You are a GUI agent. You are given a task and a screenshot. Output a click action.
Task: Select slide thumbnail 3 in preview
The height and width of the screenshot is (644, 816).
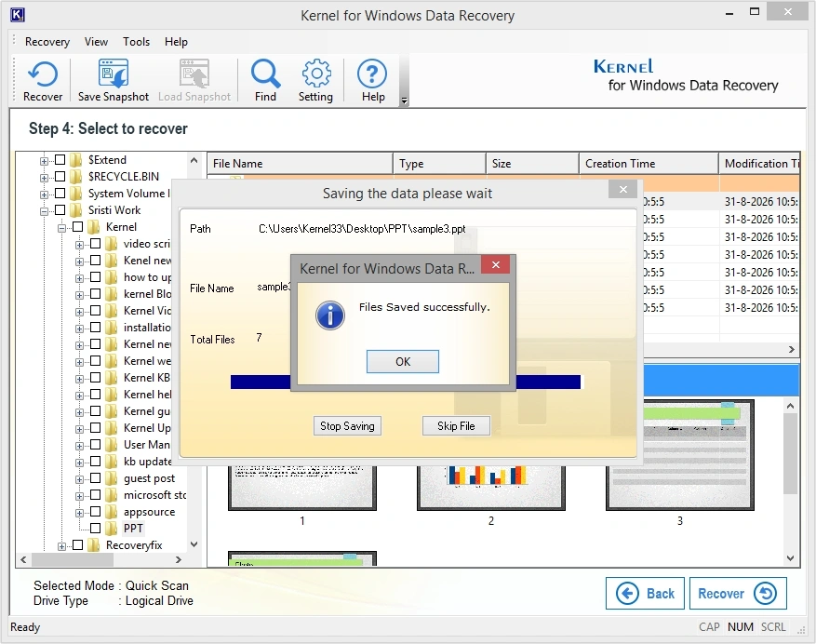pyautogui.click(x=679, y=455)
